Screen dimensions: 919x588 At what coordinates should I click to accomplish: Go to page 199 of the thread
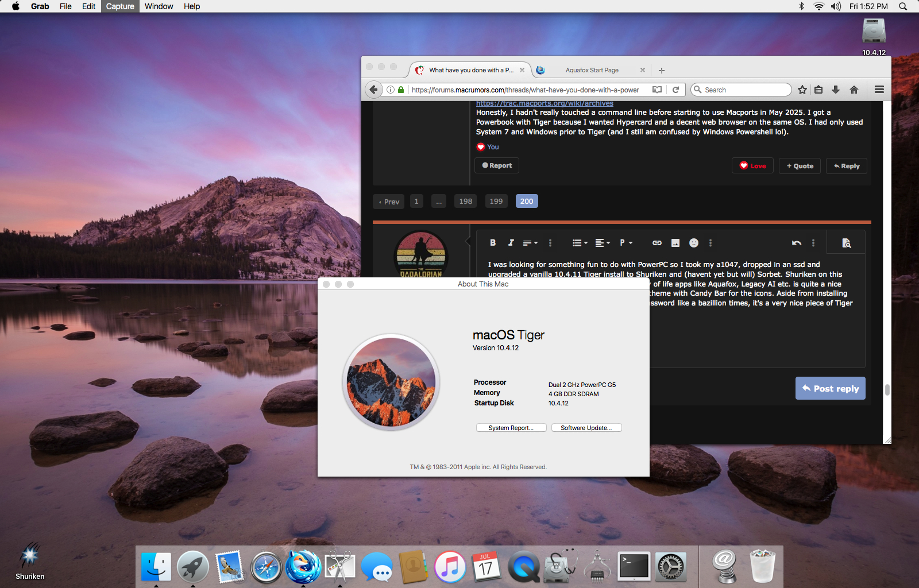click(x=496, y=202)
